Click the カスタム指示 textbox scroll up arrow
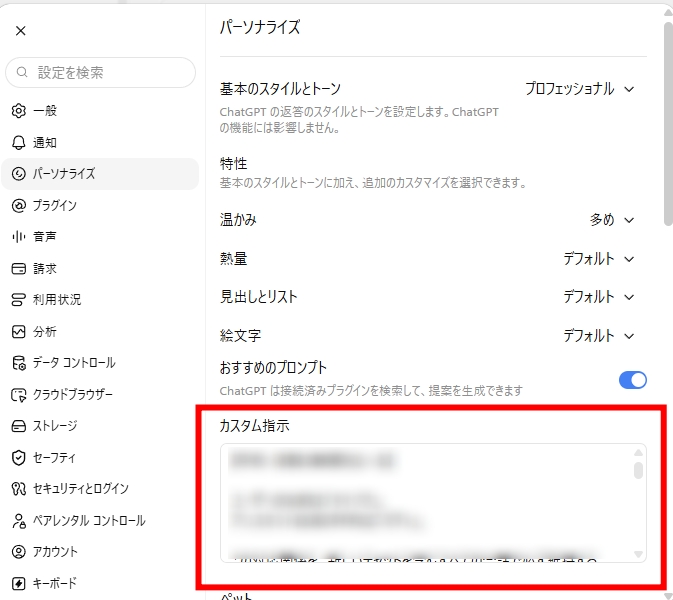The width and height of the screenshot is (673, 600). point(638,452)
